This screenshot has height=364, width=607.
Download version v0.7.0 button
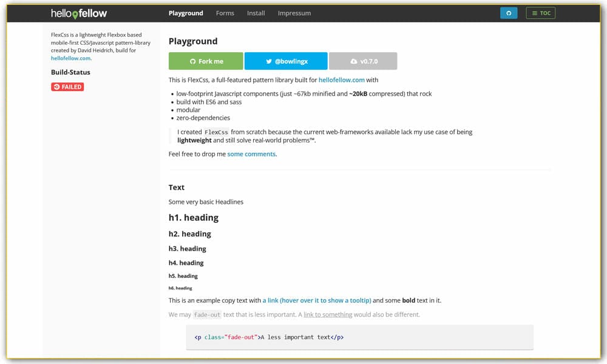tap(363, 61)
